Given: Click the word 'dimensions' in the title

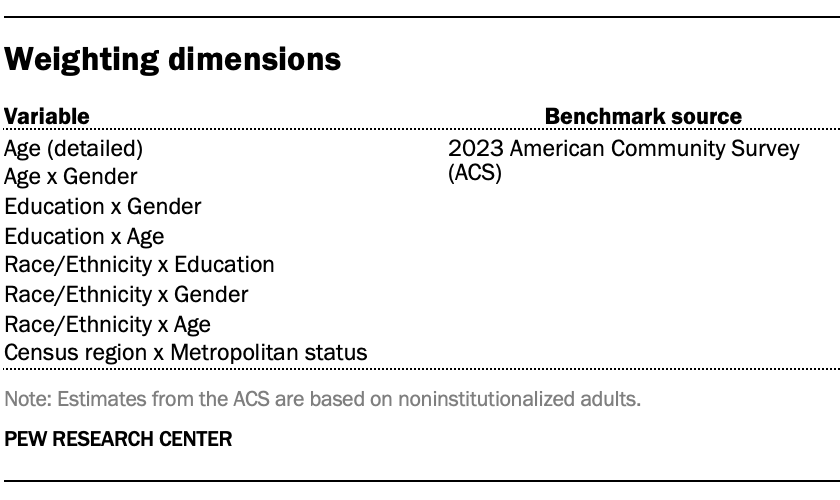Looking at the screenshot, I should [254, 59].
